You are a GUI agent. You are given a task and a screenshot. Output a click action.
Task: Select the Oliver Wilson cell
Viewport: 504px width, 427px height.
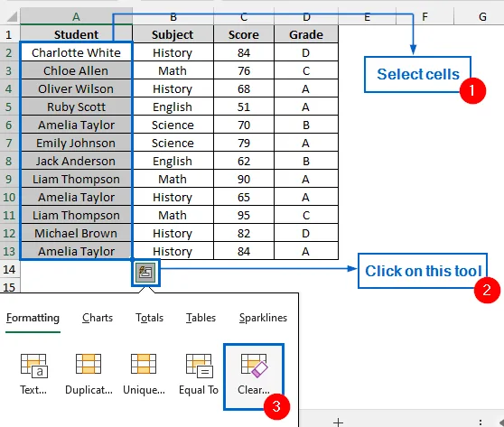click(x=76, y=88)
